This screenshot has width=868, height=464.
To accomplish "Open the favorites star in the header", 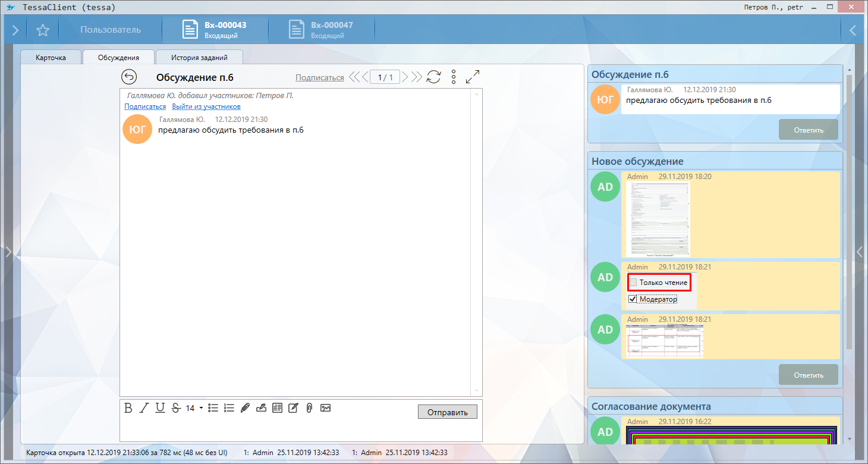I will click(42, 30).
